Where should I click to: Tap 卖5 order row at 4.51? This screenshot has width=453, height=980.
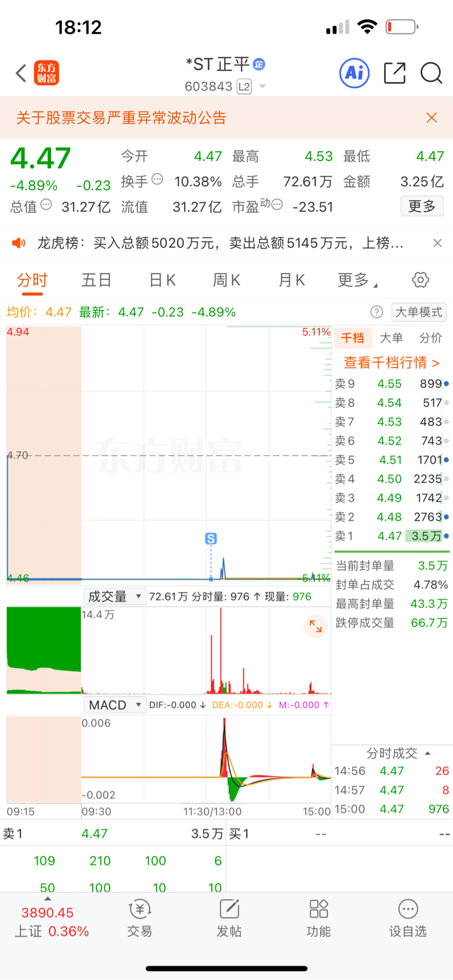click(392, 460)
